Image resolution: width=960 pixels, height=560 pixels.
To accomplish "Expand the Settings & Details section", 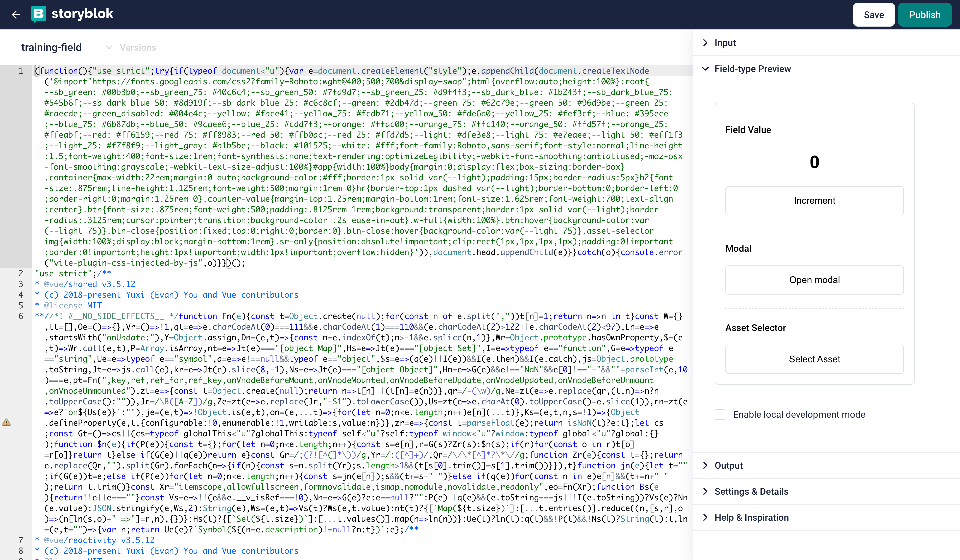I will (x=751, y=491).
